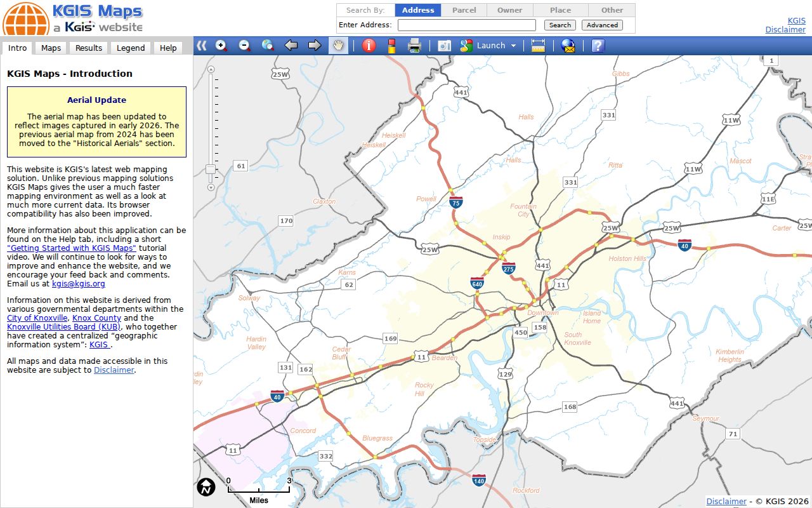Click the Interstate 140 shield
The image size is (812, 508).
[x=479, y=481]
